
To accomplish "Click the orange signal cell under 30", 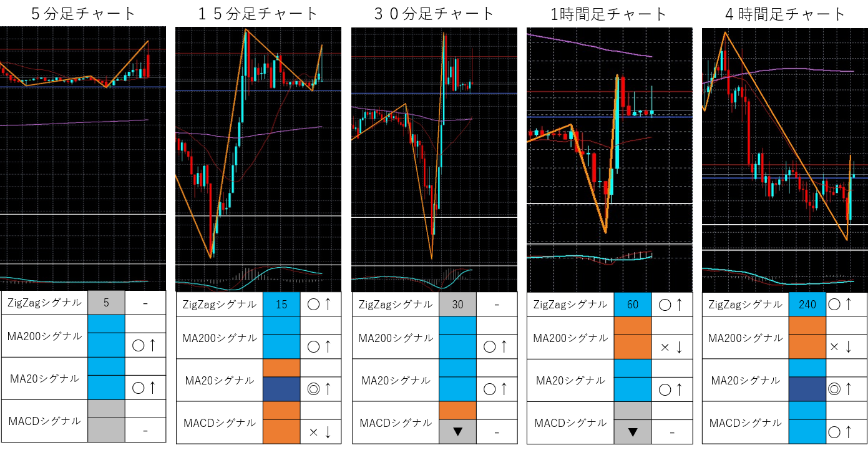I will pos(458,409).
